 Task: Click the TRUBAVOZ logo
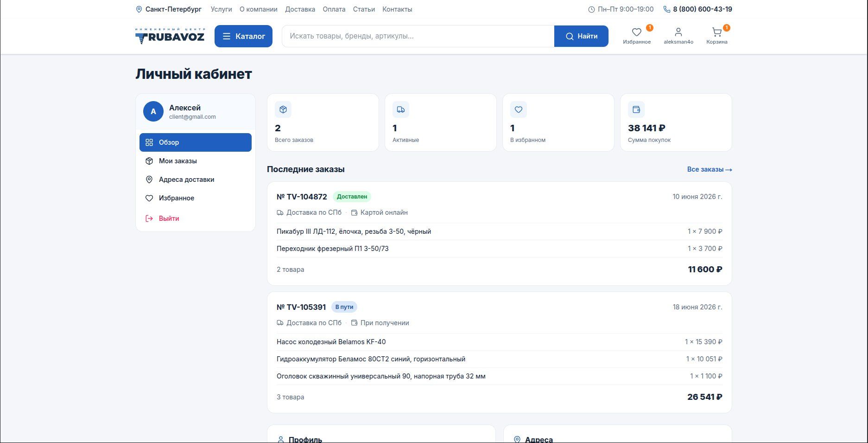tap(170, 36)
